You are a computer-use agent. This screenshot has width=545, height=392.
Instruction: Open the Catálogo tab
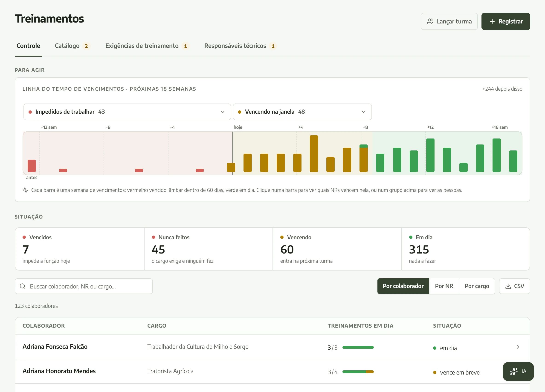coord(72,46)
